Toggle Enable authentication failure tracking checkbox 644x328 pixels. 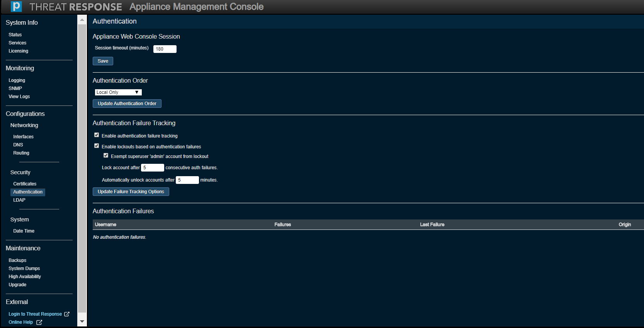(97, 135)
